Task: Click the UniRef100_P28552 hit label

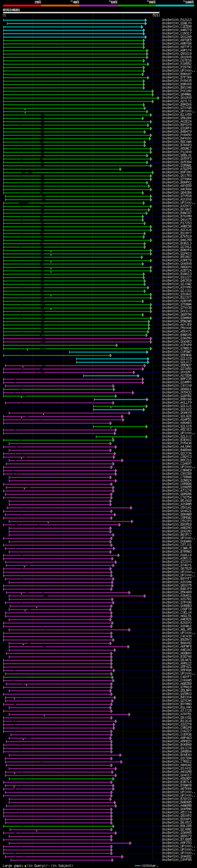Action: coord(177,64)
